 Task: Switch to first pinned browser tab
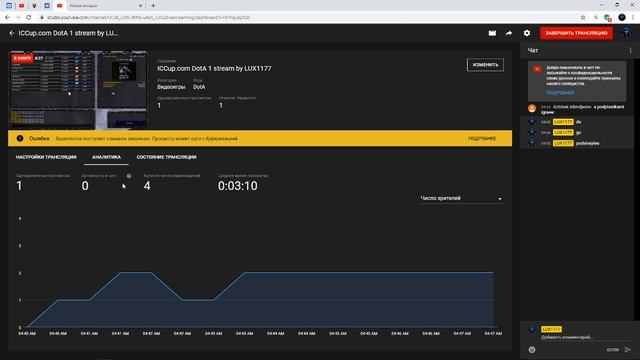pyautogui.click(x=9, y=6)
